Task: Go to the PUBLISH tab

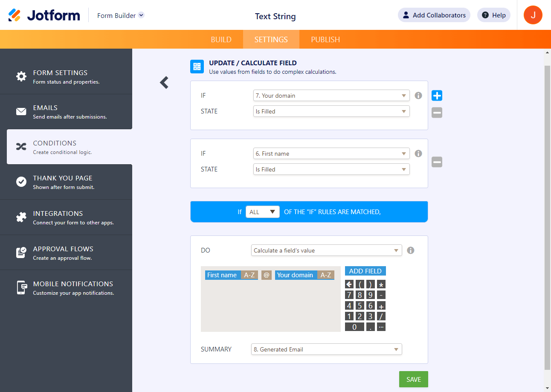Action: [325, 40]
